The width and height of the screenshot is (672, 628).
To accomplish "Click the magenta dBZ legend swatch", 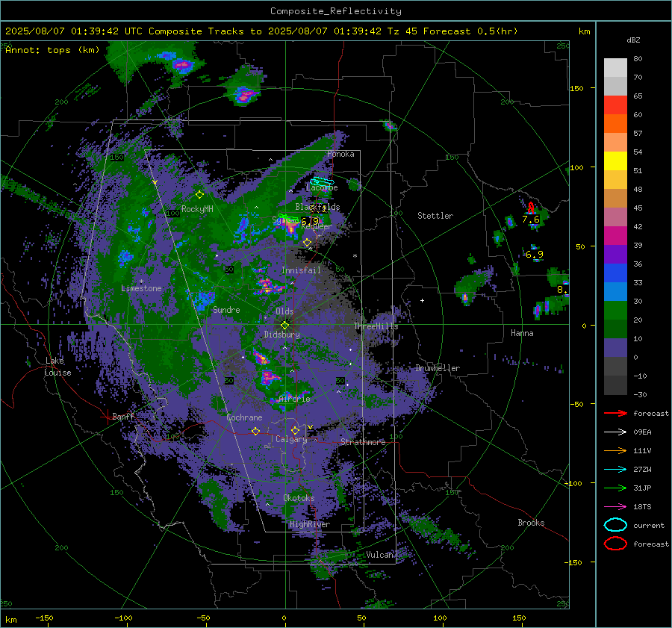I will pos(615,236).
